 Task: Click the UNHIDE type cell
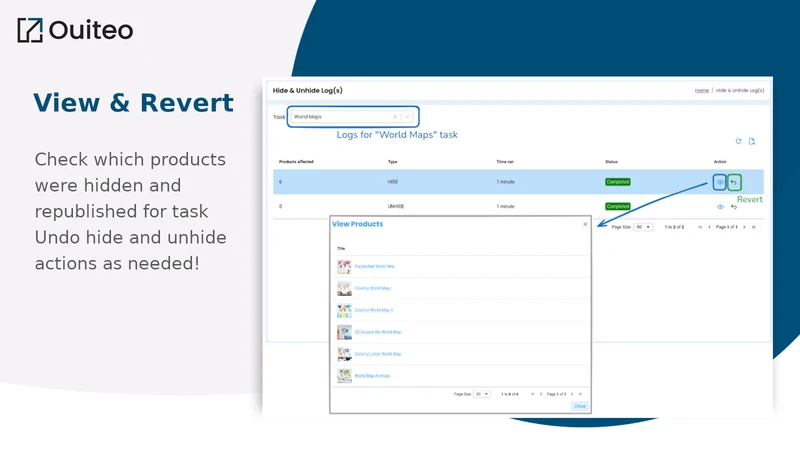point(396,206)
